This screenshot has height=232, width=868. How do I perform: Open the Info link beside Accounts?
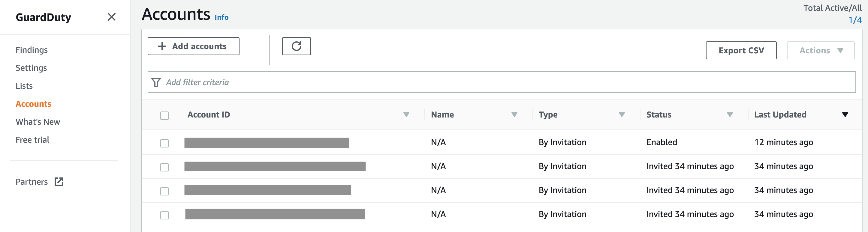tap(222, 17)
